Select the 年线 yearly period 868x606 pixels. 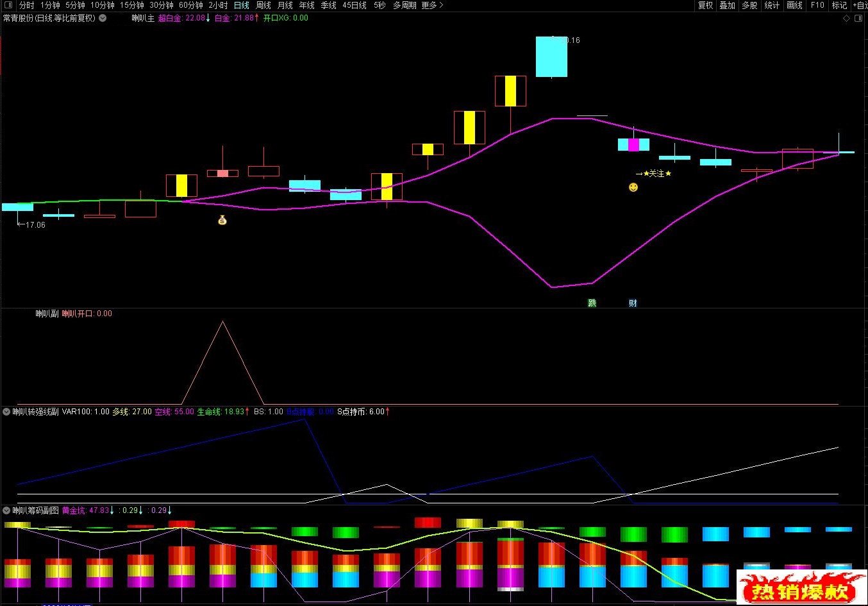tap(307, 5)
